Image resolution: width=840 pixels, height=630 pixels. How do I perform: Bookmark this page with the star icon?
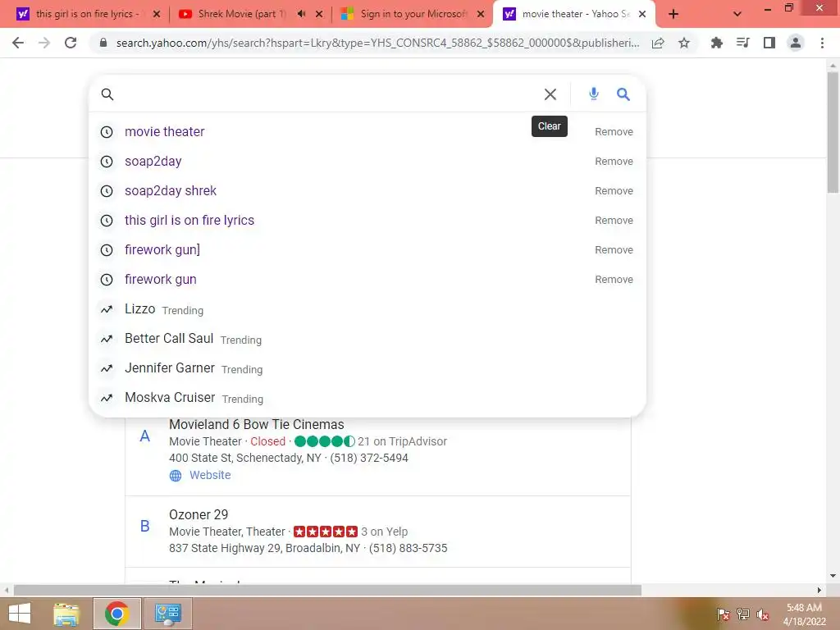click(x=684, y=43)
